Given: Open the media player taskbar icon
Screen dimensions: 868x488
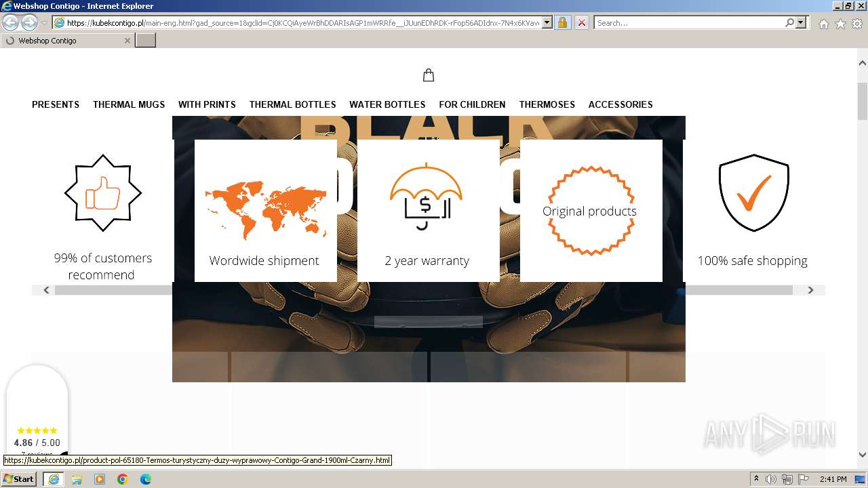Looking at the screenshot, I should tap(100, 479).
